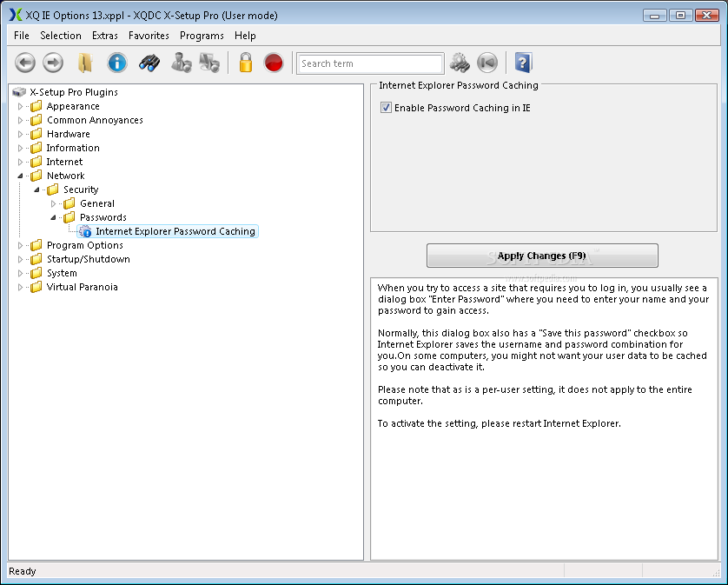Open the help book question-mark icon

pos(523,63)
